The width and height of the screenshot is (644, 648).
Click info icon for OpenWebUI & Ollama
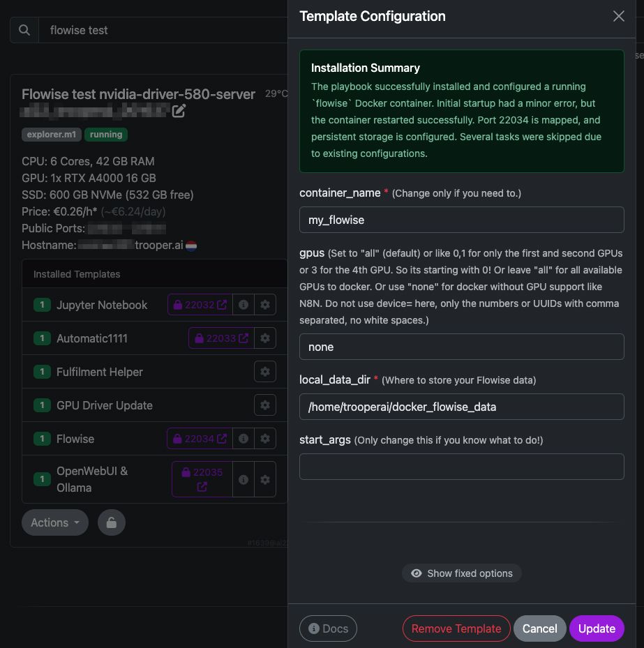tap(243, 479)
